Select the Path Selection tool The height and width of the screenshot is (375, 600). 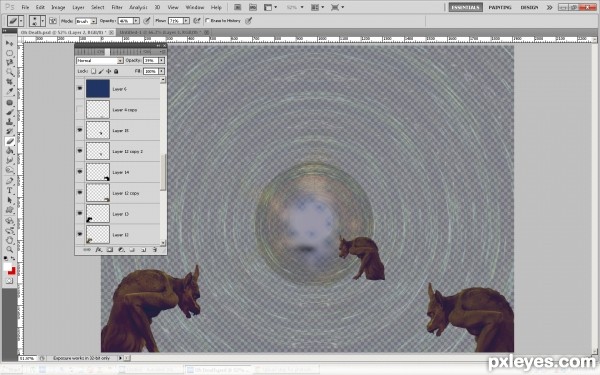10,200
